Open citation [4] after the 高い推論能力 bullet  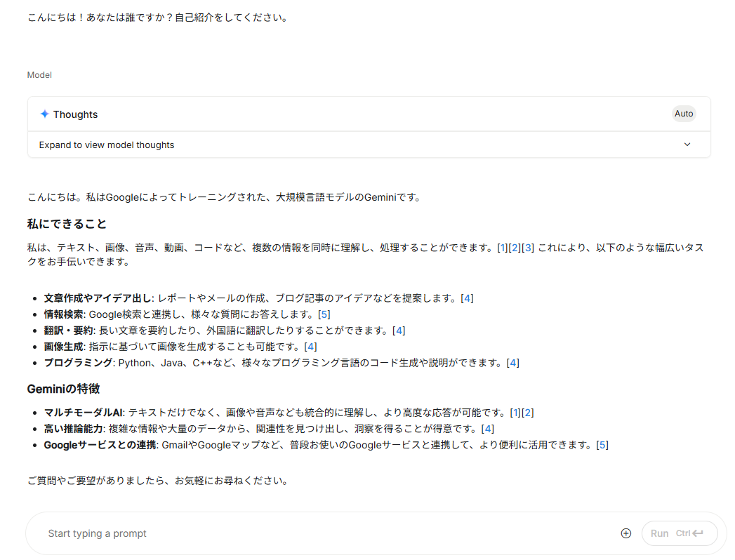(487, 429)
